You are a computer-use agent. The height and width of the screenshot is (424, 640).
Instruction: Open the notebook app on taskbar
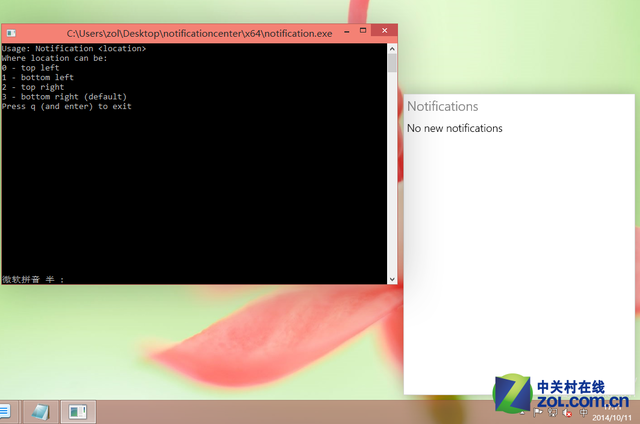click(x=40, y=411)
